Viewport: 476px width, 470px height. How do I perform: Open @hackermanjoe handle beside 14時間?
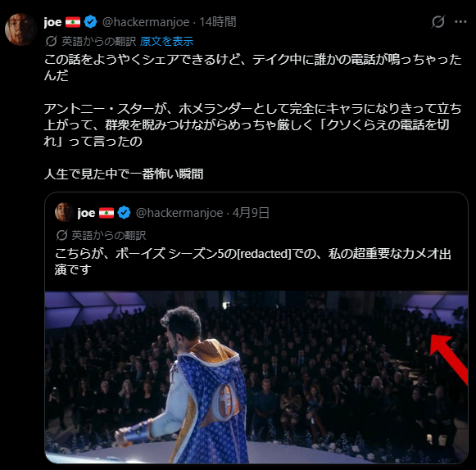click(146, 22)
